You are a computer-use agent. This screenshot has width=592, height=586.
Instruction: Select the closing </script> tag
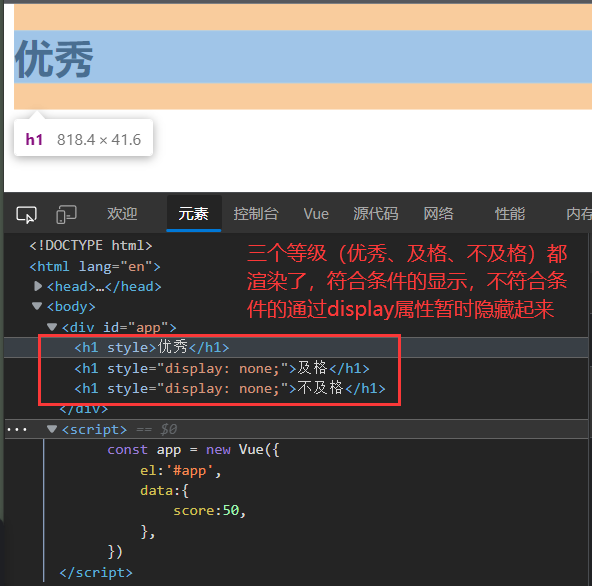tap(96, 572)
